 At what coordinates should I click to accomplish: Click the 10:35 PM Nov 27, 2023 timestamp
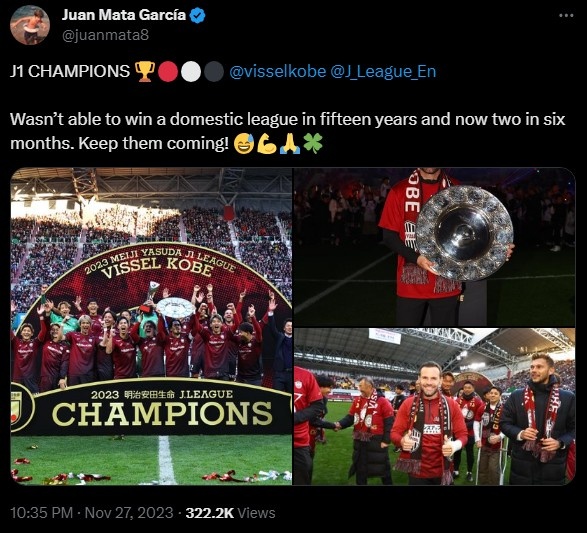(92, 513)
